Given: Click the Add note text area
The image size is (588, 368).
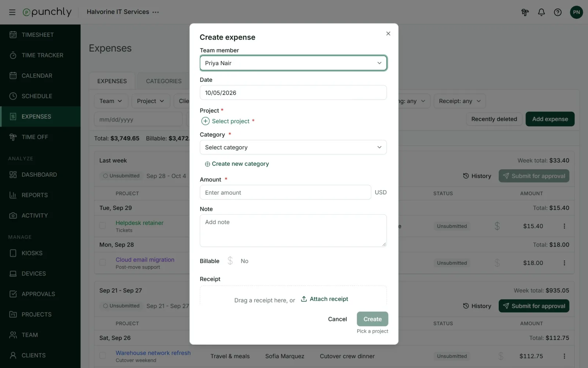Looking at the screenshot, I should 293,231.
